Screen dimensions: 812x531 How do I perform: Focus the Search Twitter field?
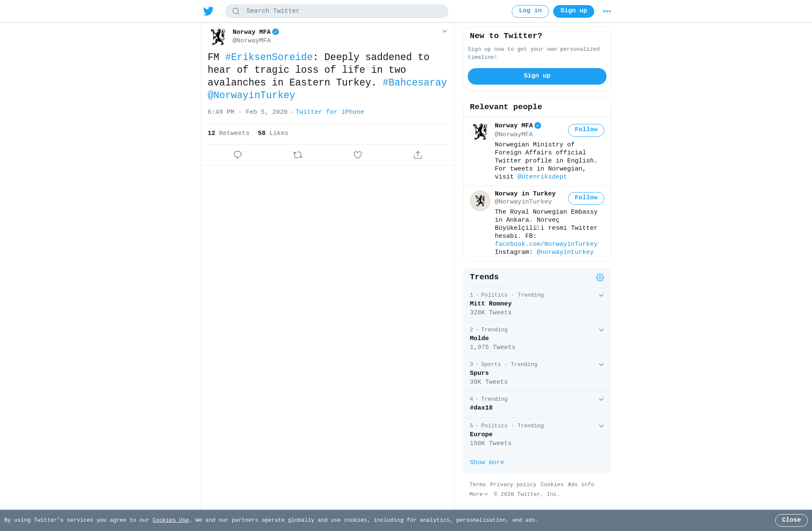337,11
